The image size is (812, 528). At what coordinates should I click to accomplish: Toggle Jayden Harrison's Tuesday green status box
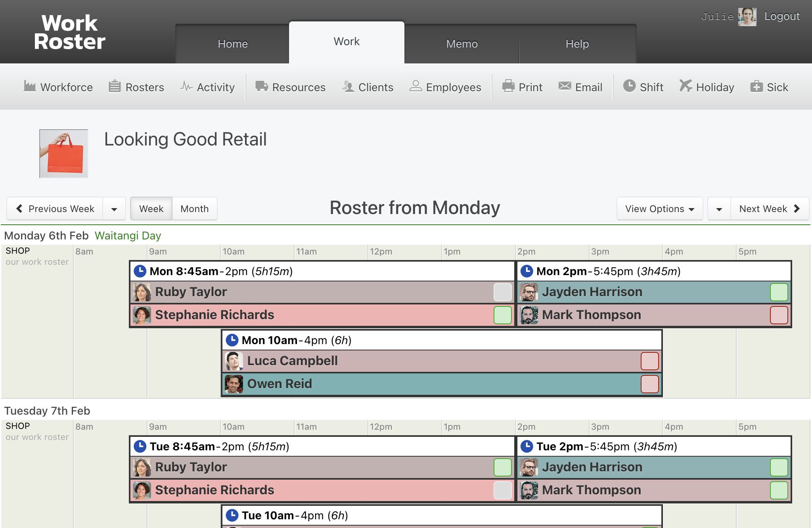779,467
